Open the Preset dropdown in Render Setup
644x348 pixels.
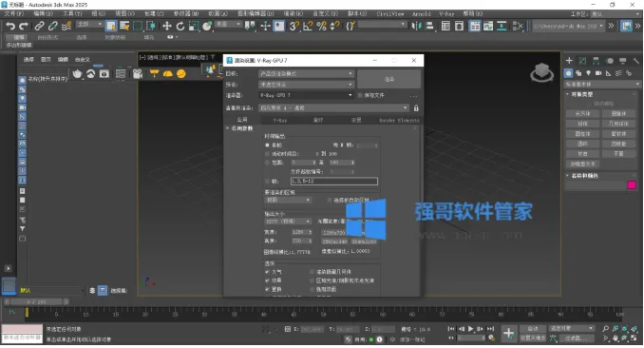tap(306, 85)
